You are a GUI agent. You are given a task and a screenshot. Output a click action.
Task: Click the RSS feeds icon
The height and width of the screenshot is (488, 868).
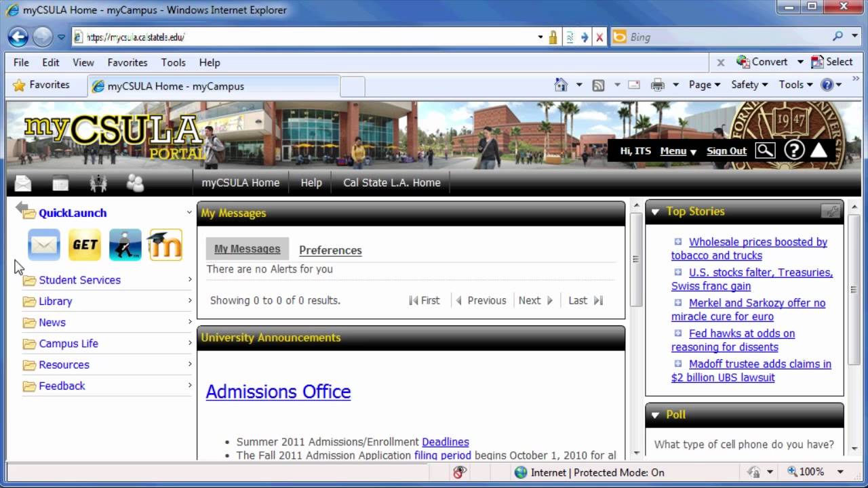598,85
